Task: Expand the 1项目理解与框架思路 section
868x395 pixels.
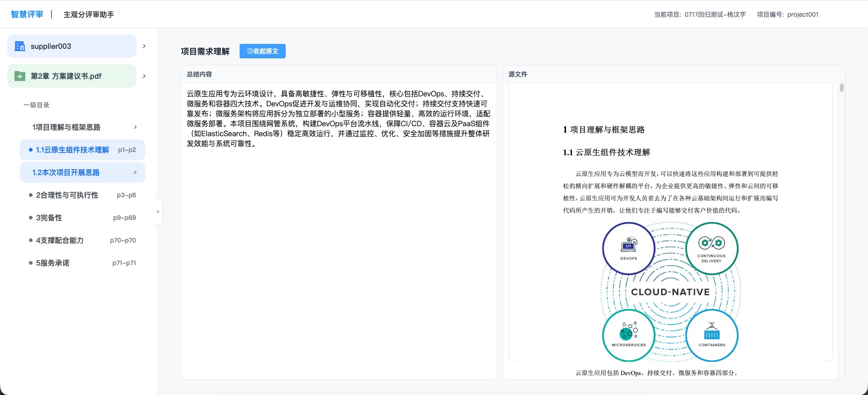Action: 135,127
